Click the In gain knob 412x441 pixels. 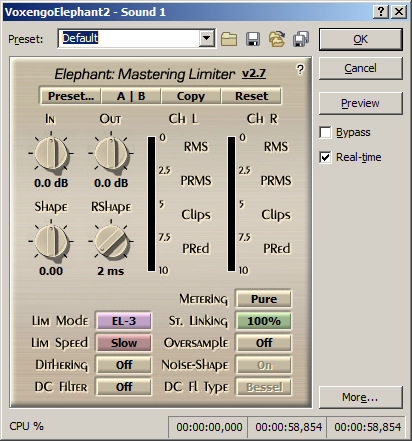coord(51,154)
